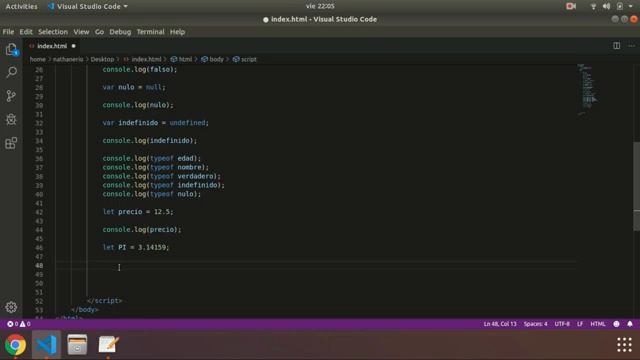The height and width of the screenshot is (360, 640).
Task: Open the Activities overview
Action: (x=21, y=7)
